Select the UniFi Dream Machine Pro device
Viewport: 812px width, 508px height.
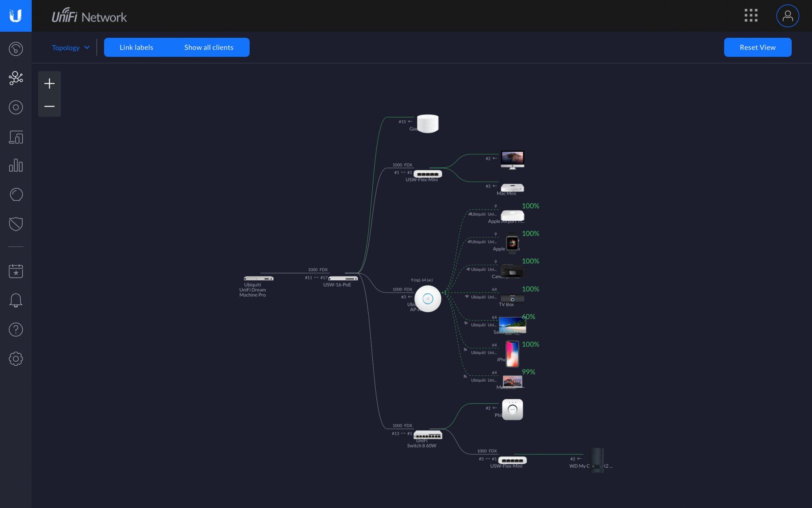point(259,278)
